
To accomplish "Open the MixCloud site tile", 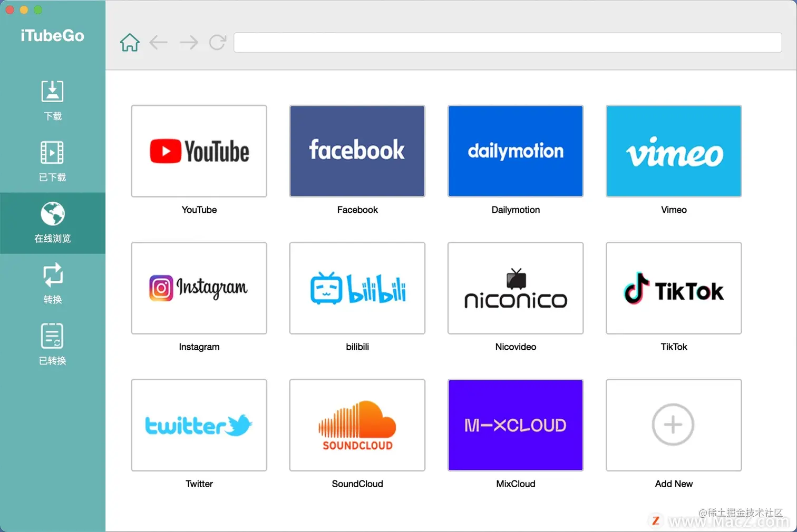I will pyautogui.click(x=516, y=425).
